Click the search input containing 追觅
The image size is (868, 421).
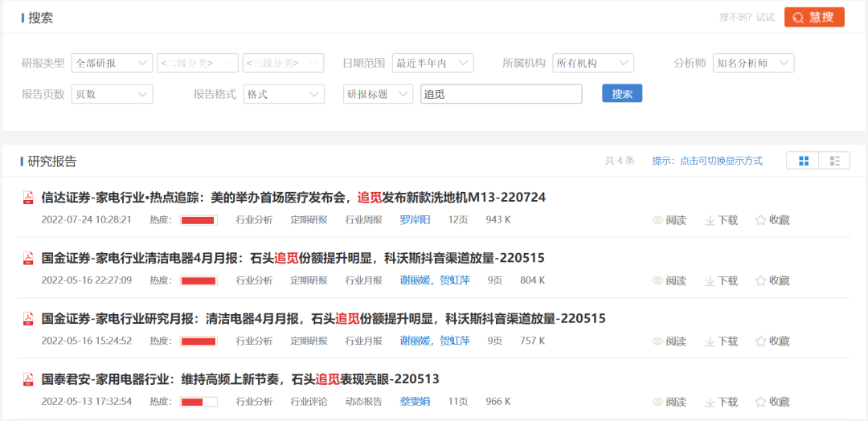pos(501,94)
